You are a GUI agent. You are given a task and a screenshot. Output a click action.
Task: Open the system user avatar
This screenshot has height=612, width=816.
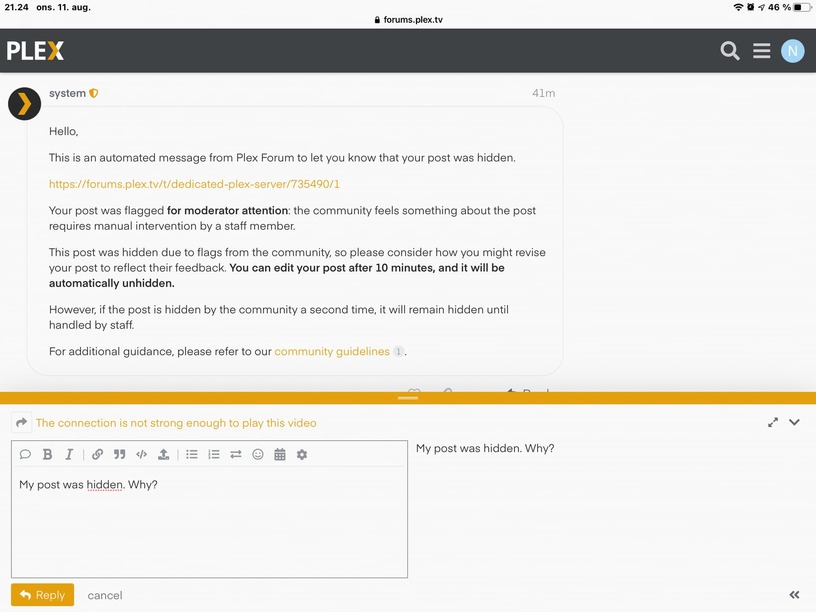[x=24, y=104]
